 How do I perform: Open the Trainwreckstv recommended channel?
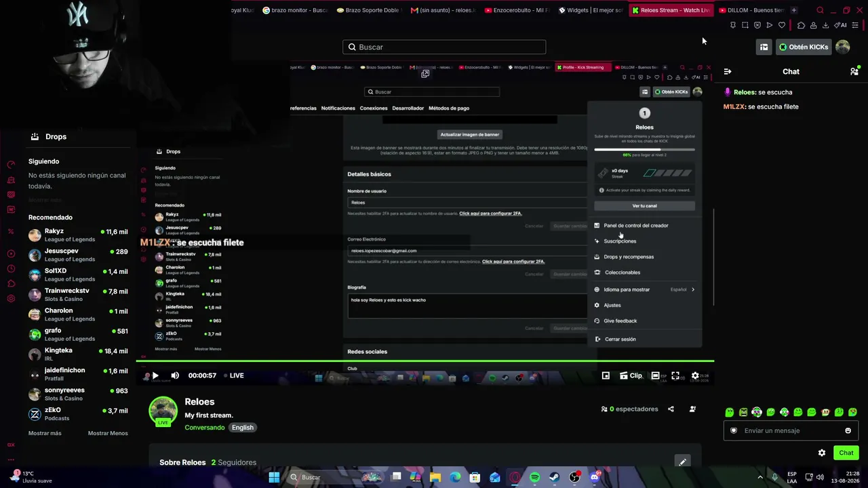[x=78, y=295]
